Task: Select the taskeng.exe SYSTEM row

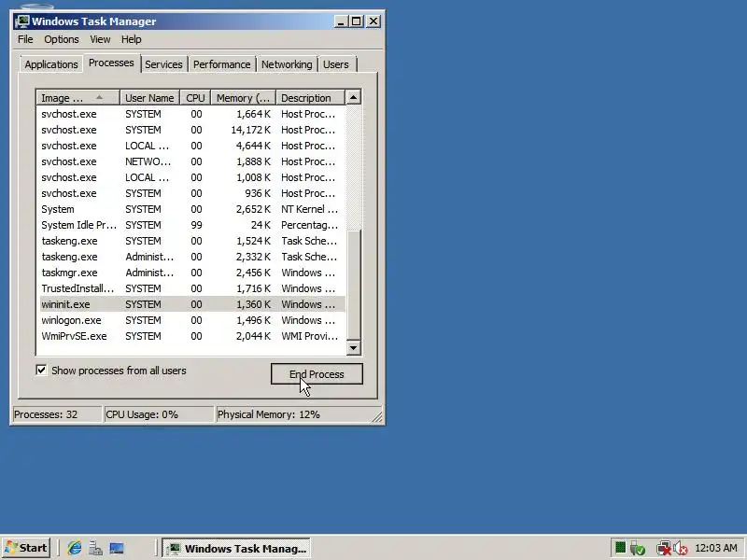Action: (191, 241)
